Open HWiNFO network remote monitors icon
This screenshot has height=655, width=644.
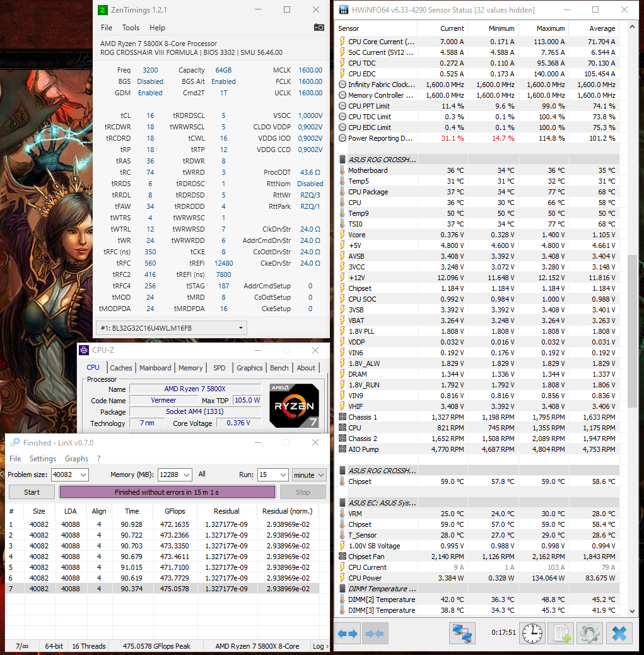462,634
